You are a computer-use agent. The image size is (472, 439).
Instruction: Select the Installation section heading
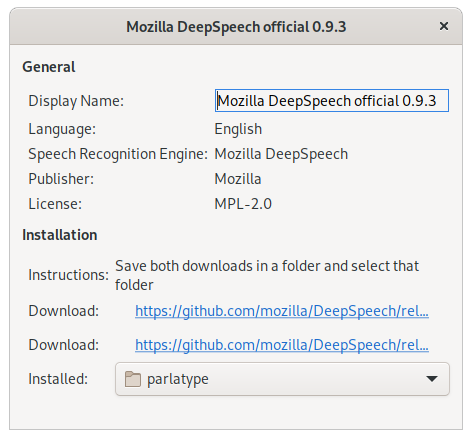click(x=60, y=235)
